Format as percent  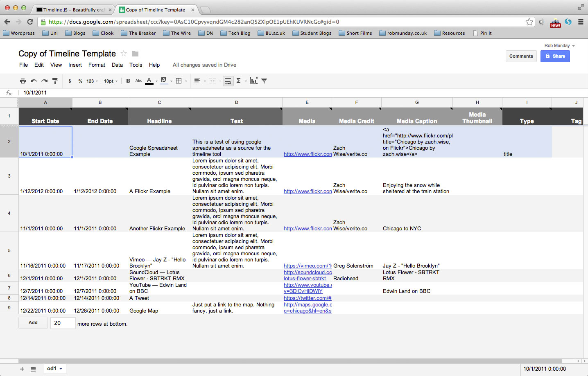coord(80,81)
